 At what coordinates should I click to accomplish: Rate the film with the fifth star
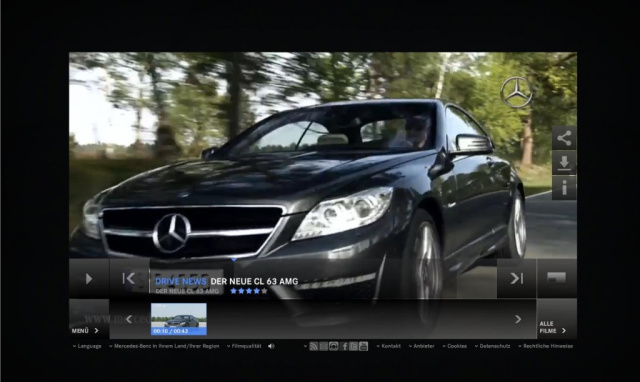264,291
